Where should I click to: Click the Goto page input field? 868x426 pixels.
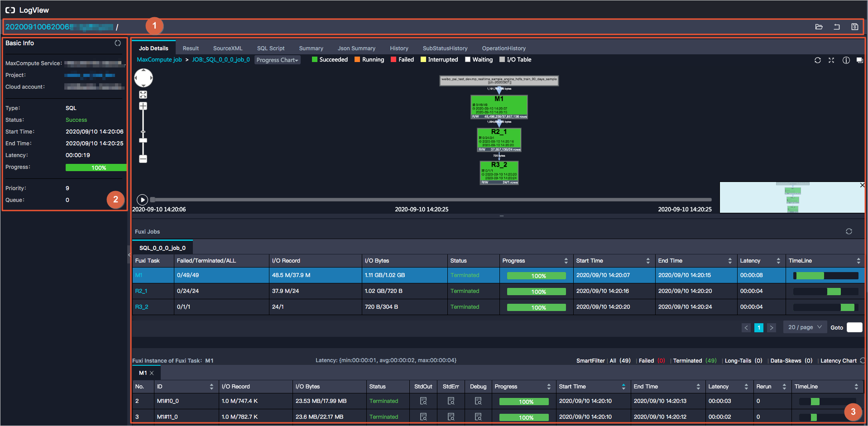point(854,327)
